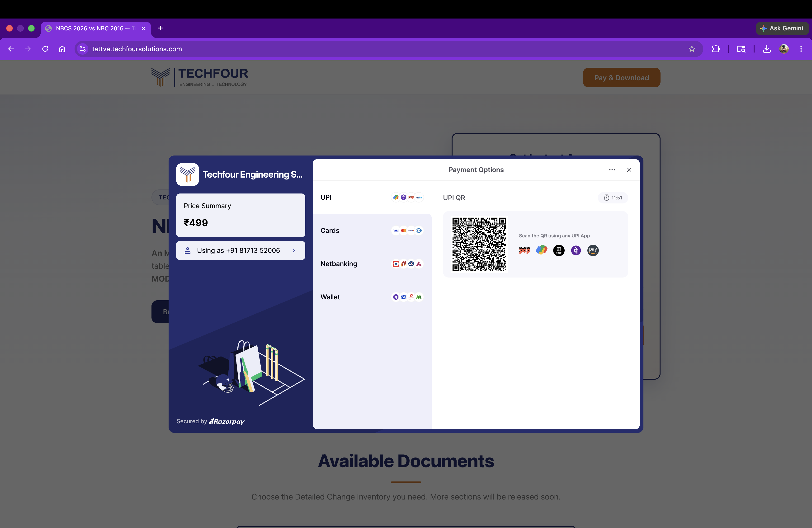Click the UPI QR heading text

[x=454, y=198]
